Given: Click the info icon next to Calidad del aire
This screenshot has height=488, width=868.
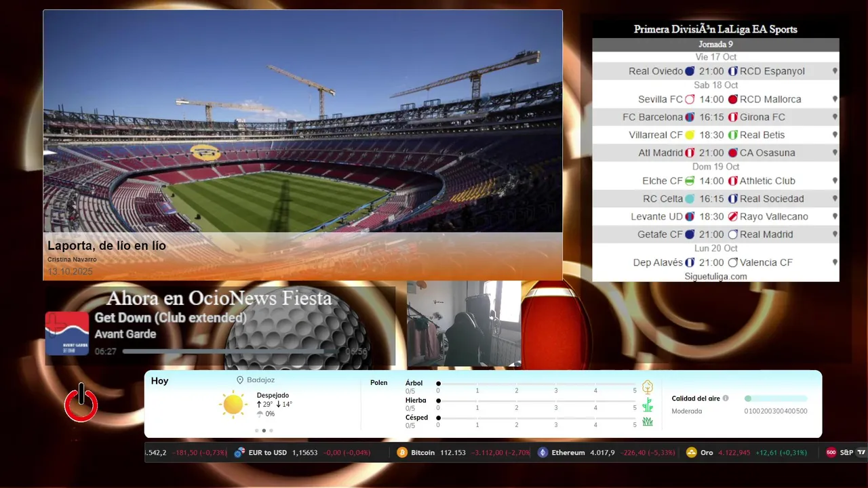Looking at the screenshot, I should (726, 399).
